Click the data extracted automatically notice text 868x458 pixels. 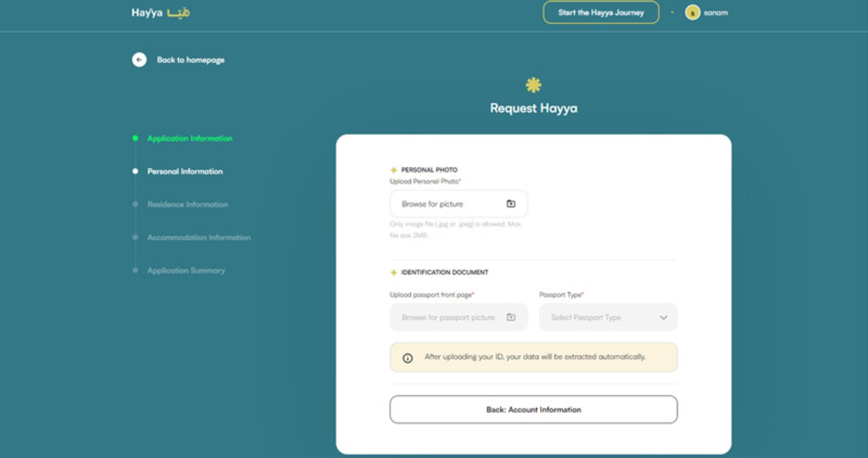click(535, 357)
